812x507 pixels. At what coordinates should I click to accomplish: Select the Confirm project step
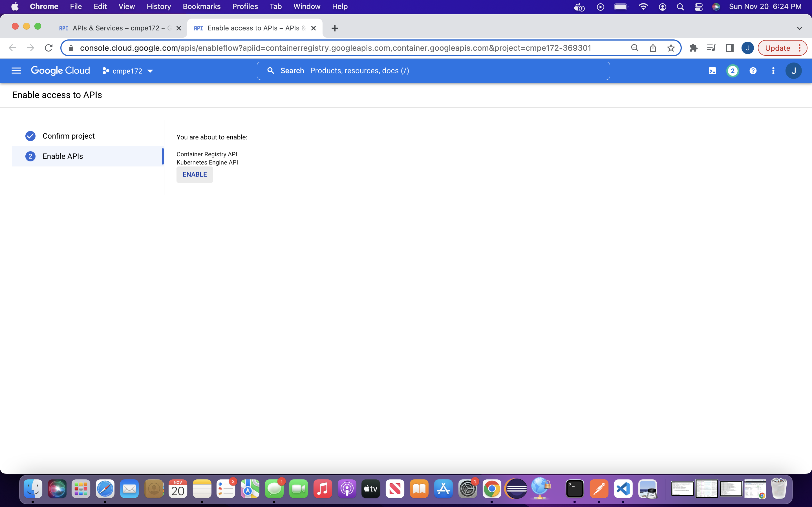coord(69,136)
